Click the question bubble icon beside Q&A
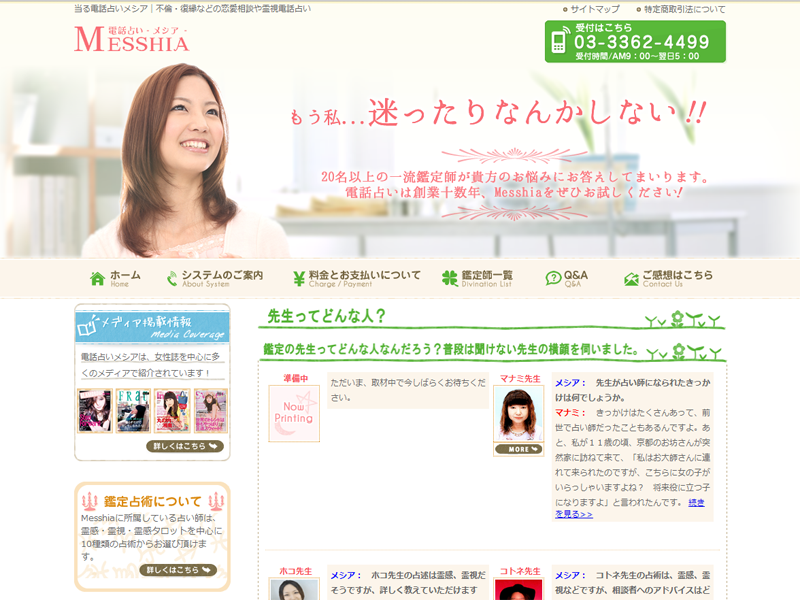This screenshot has width=800, height=600. [x=553, y=279]
